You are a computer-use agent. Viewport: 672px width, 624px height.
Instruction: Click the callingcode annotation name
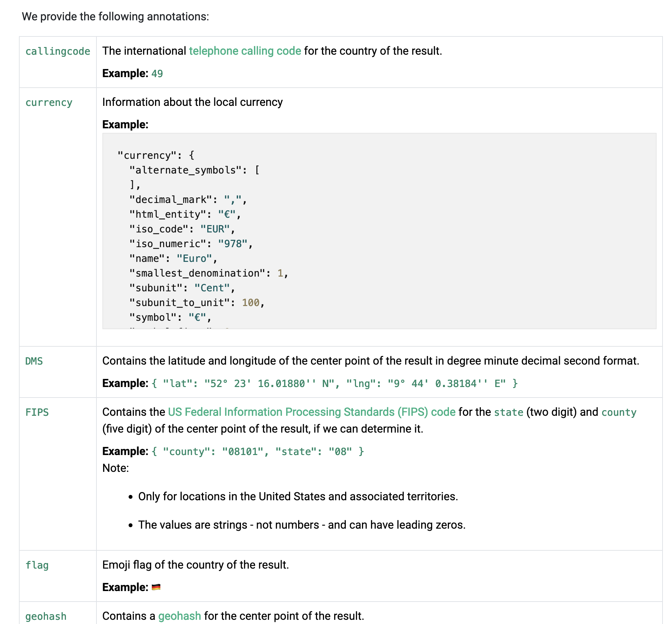coord(58,51)
